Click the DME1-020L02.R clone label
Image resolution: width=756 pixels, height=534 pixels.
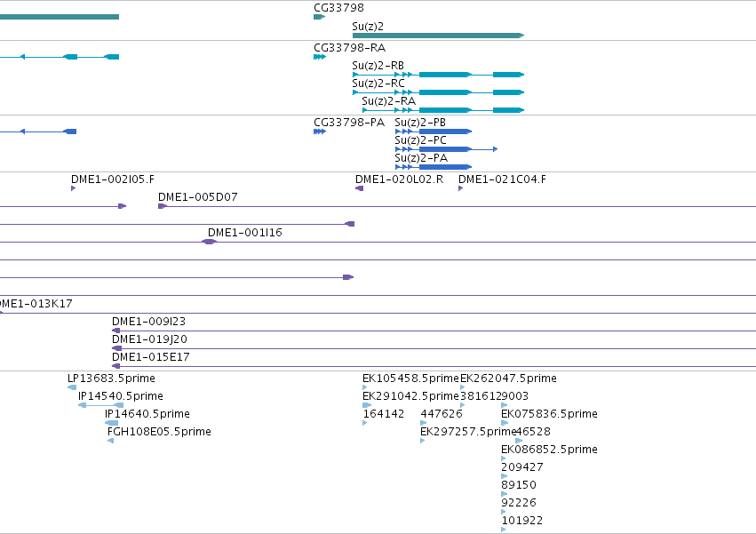(x=399, y=179)
